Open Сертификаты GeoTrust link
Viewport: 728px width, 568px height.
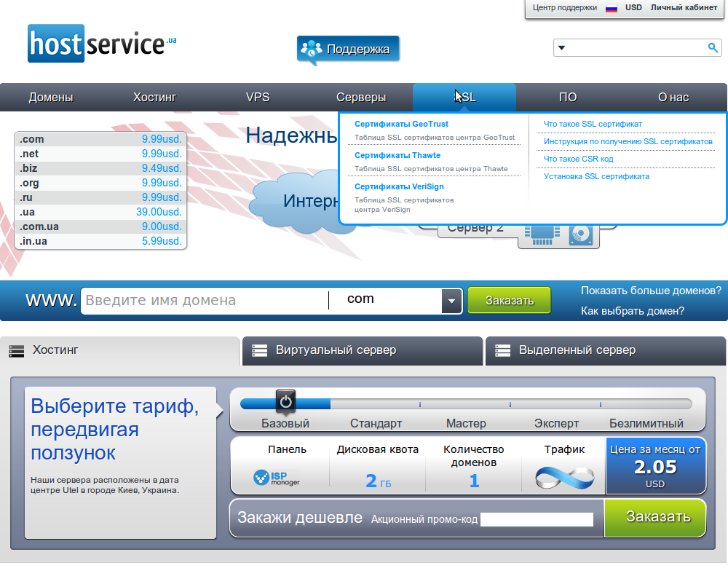tap(401, 125)
